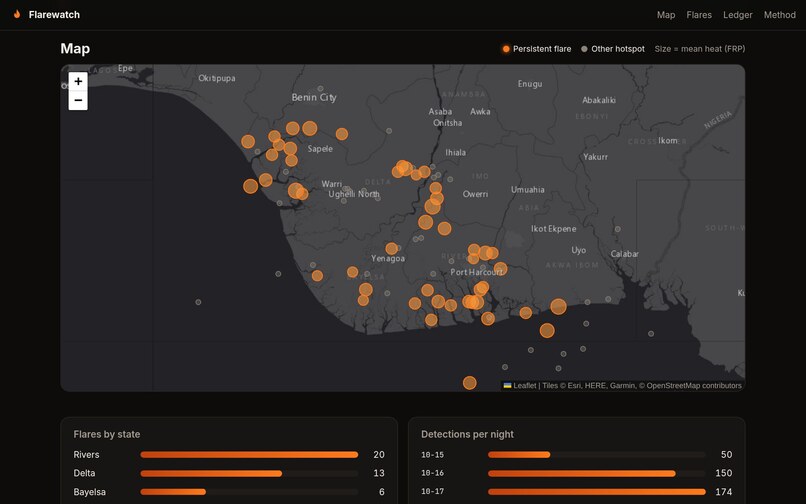The height and width of the screenshot is (504, 806).
Task: Click the Uyo map label
Action: [x=578, y=250]
